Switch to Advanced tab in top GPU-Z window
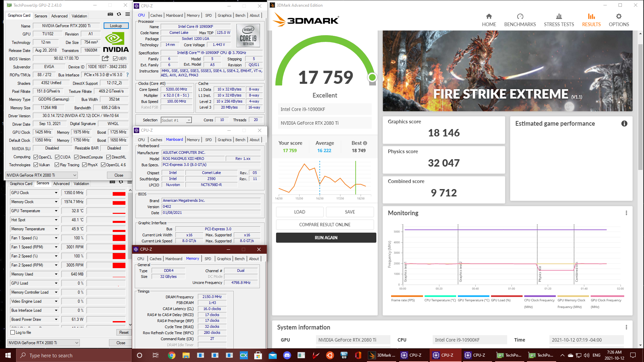This screenshot has height=362, width=644. 59,16
